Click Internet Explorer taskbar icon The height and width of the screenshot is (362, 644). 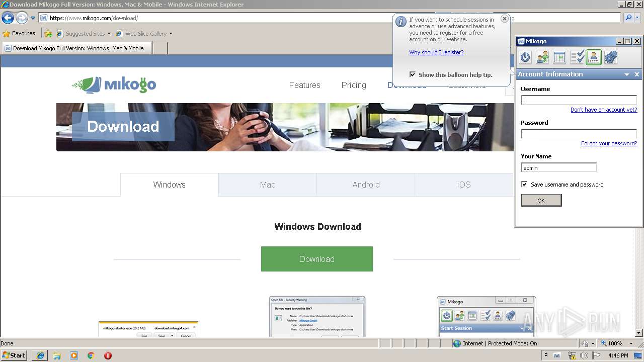point(40,355)
